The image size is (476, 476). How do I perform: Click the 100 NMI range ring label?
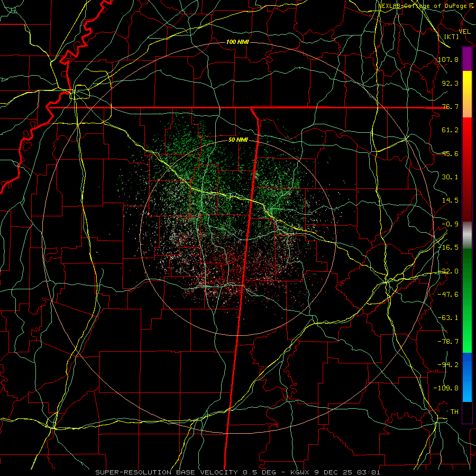tap(237, 42)
